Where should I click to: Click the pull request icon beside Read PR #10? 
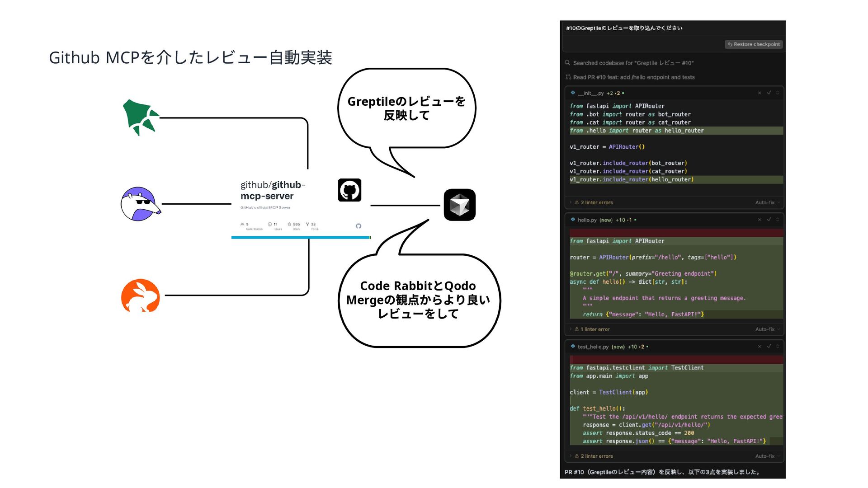click(568, 77)
